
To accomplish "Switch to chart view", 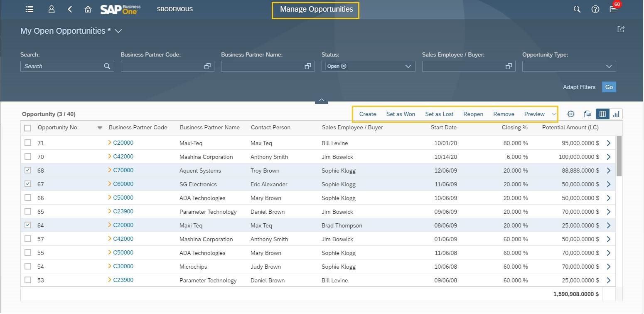I will click(x=616, y=114).
